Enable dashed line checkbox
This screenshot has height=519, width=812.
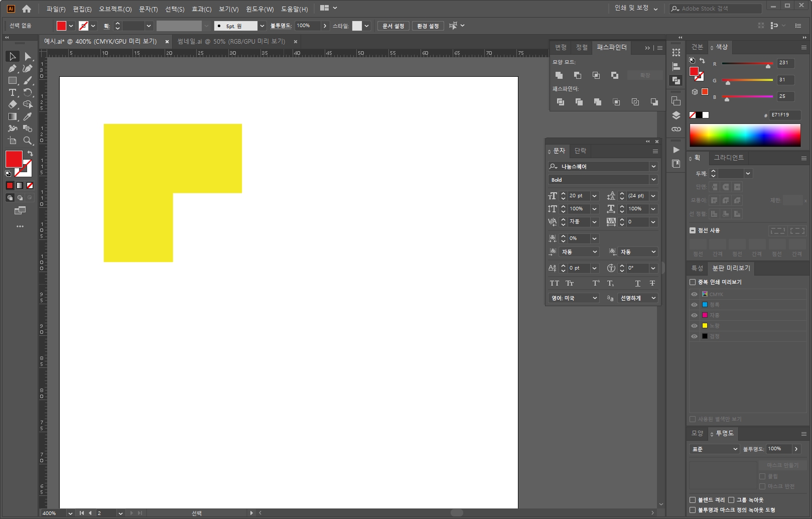[x=693, y=230]
